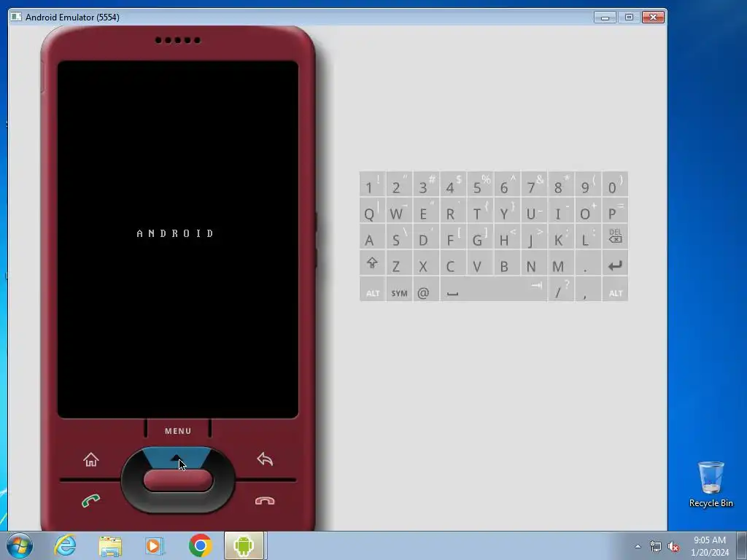Viewport: 747px width, 560px height.
Task: Click the W key
Action: (399, 211)
